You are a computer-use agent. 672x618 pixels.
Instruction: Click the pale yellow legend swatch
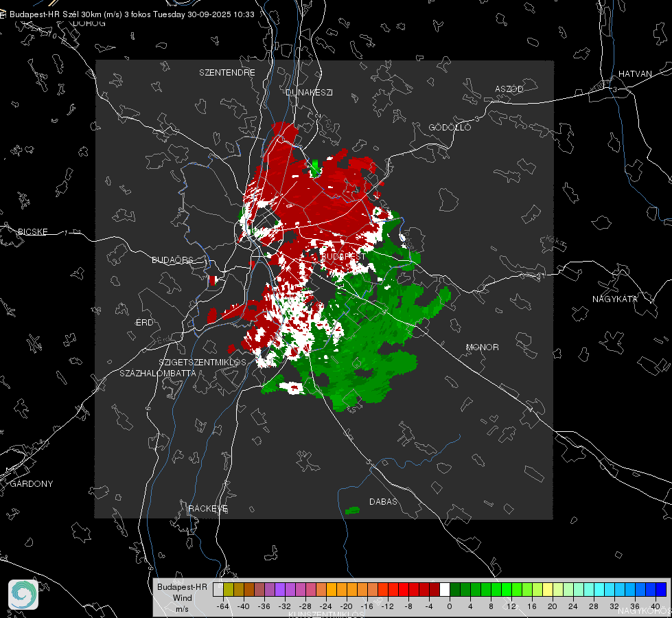pyautogui.click(x=548, y=590)
